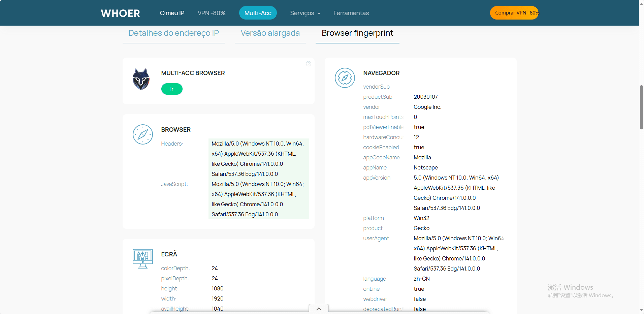
Task: Click the Multi-Acc fox mascot icon
Action: tap(141, 80)
